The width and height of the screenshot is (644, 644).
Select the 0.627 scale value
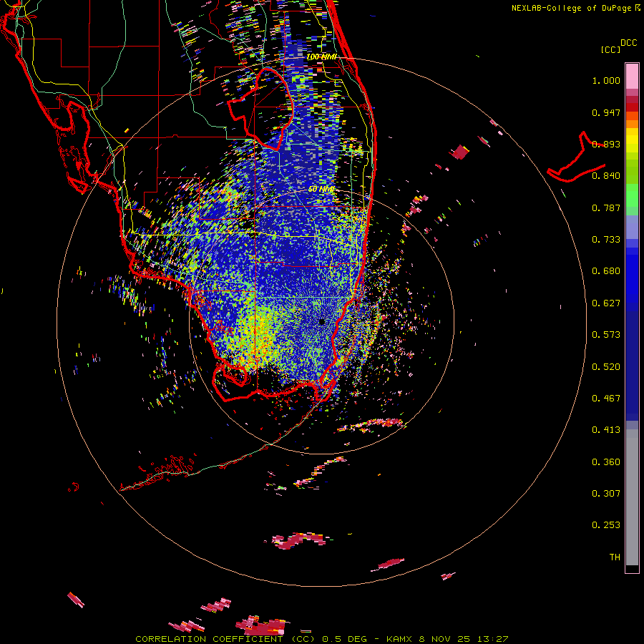(x=606, y=303)
